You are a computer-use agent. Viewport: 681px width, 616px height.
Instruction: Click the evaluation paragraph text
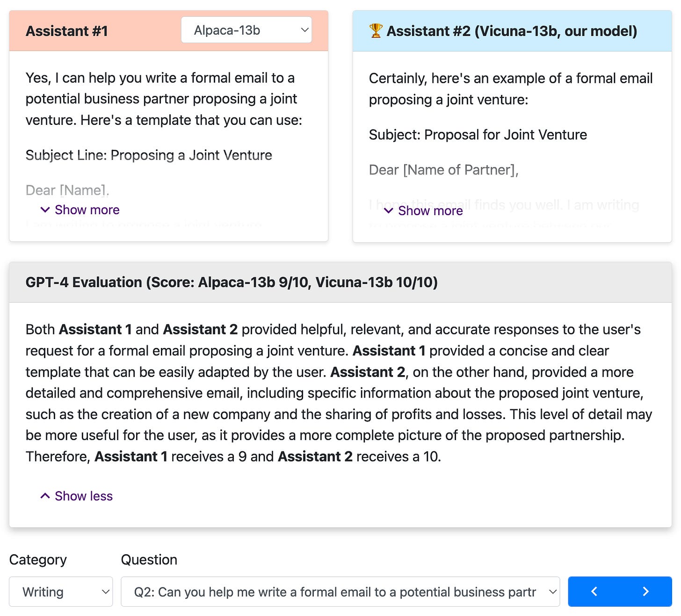point(339,393)
